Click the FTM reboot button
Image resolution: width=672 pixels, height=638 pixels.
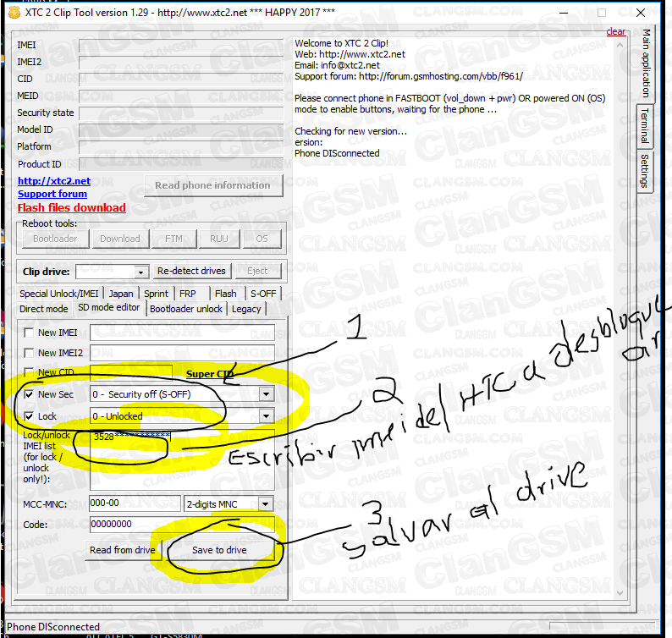tap(174, 239)
